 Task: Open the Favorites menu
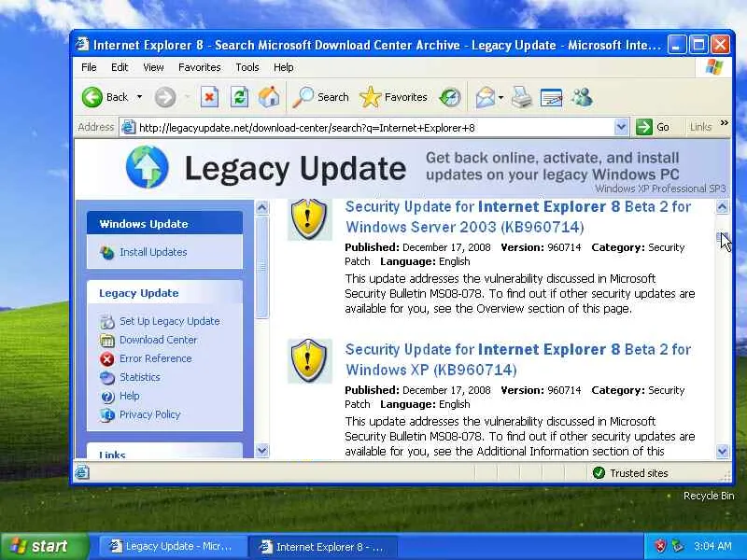click(x=200, y=67)
